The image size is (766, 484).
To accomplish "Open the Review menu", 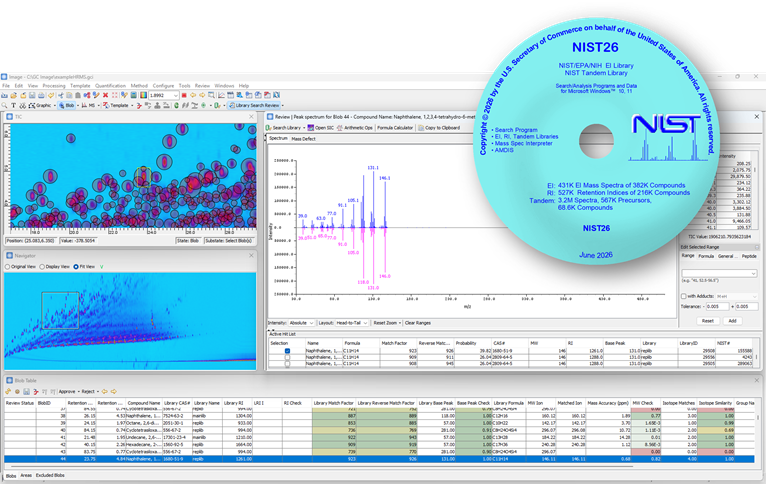I will 202,85.
